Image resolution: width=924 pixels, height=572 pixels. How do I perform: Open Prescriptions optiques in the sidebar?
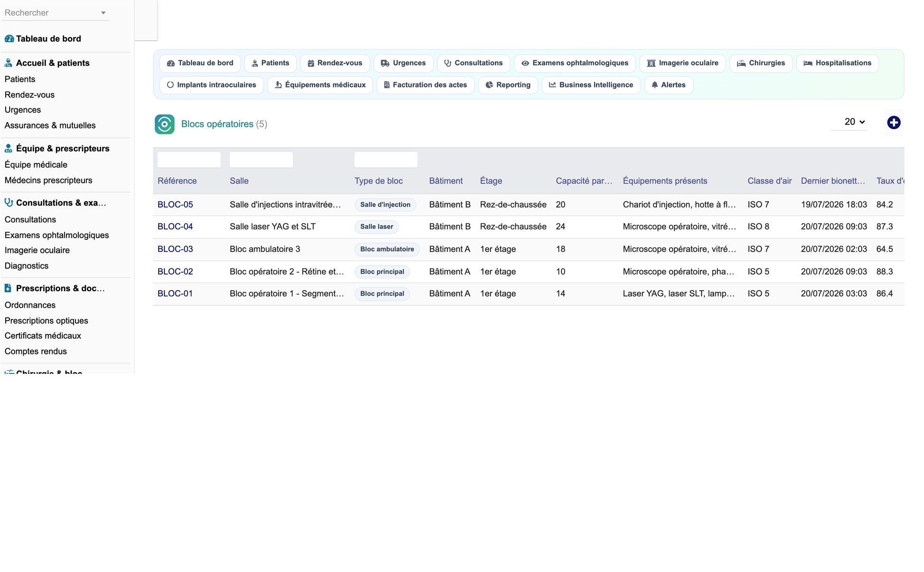[x=46, y=321]
